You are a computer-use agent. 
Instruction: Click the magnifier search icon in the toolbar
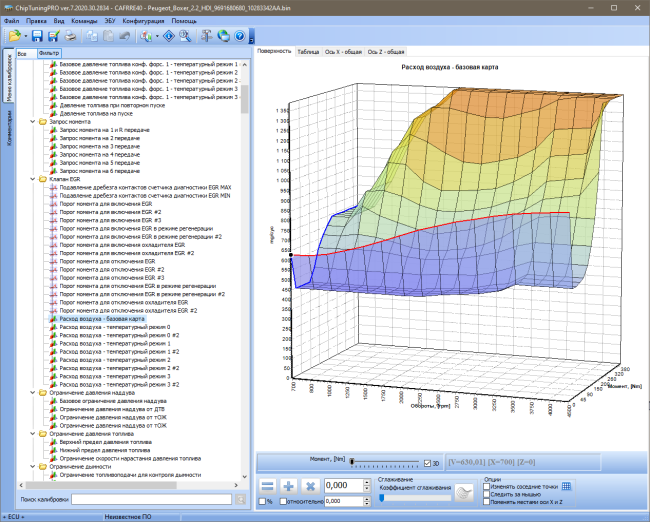(x=185, y=36)
